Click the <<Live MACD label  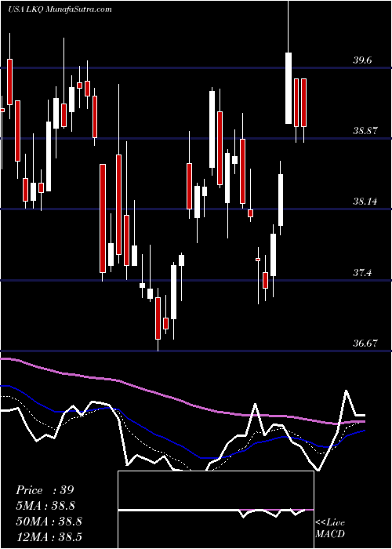[330, 529]
